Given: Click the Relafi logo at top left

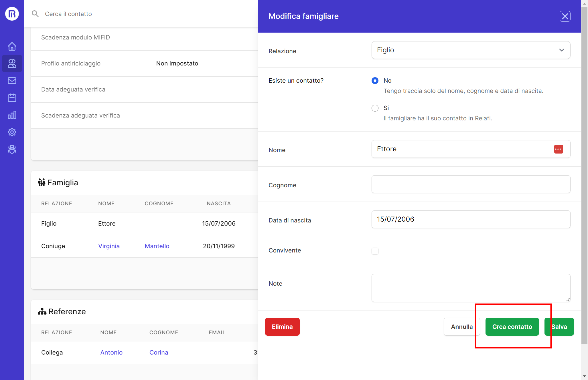Looking at the screenshot, I should coord(12,14).
